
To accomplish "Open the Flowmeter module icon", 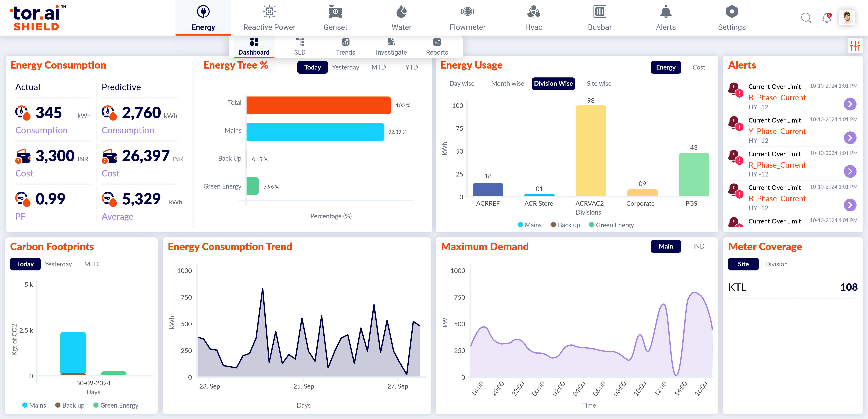I will click(x=467, y=12).
